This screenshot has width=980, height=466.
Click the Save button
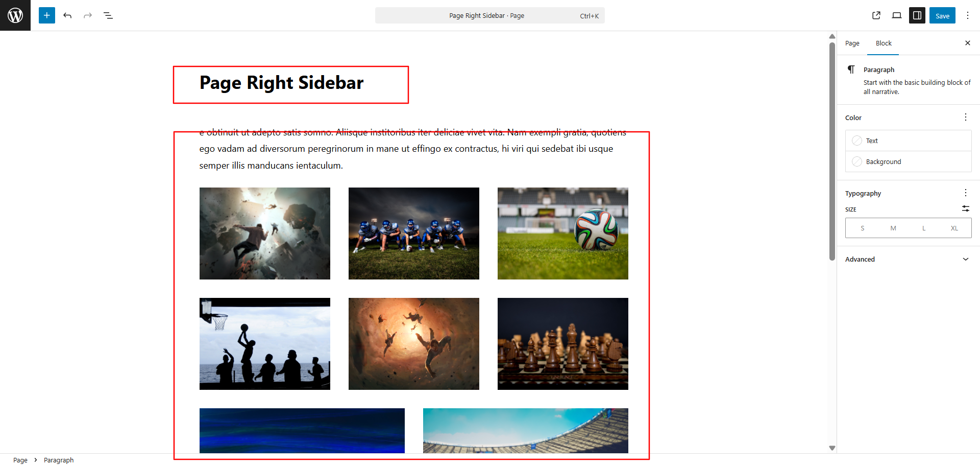coord(942,15)
